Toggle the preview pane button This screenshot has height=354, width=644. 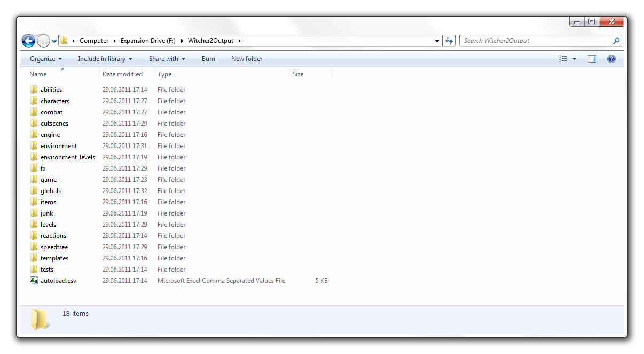point(592,59)
